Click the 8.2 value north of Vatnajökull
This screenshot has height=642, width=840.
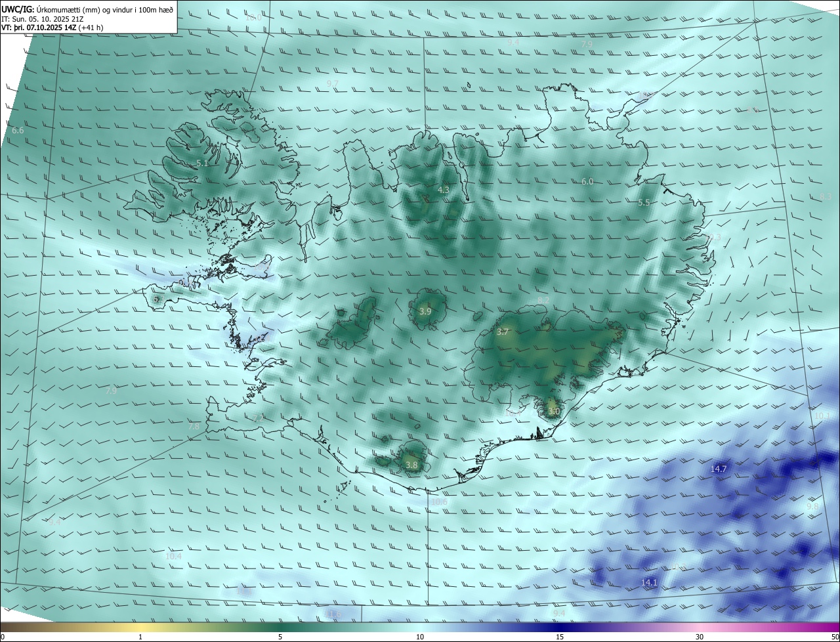(543, 300)
